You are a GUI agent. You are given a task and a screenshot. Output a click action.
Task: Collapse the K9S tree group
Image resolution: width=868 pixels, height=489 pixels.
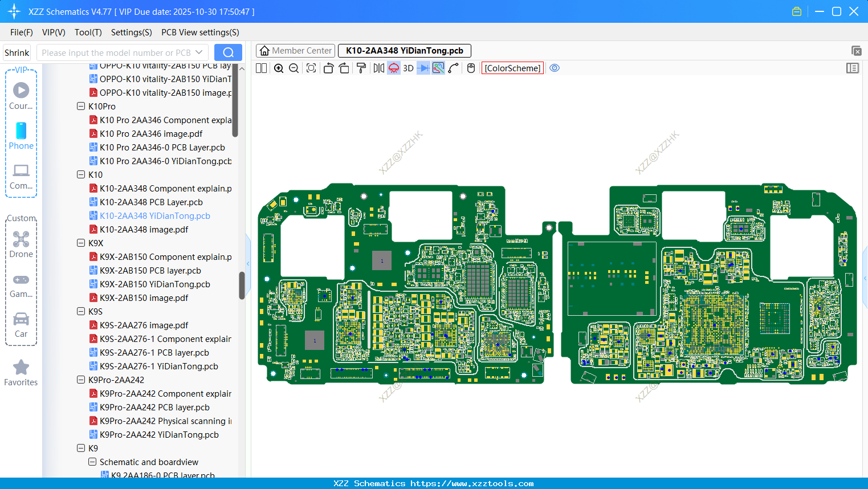pyautogui.click(x=81, y=311)
